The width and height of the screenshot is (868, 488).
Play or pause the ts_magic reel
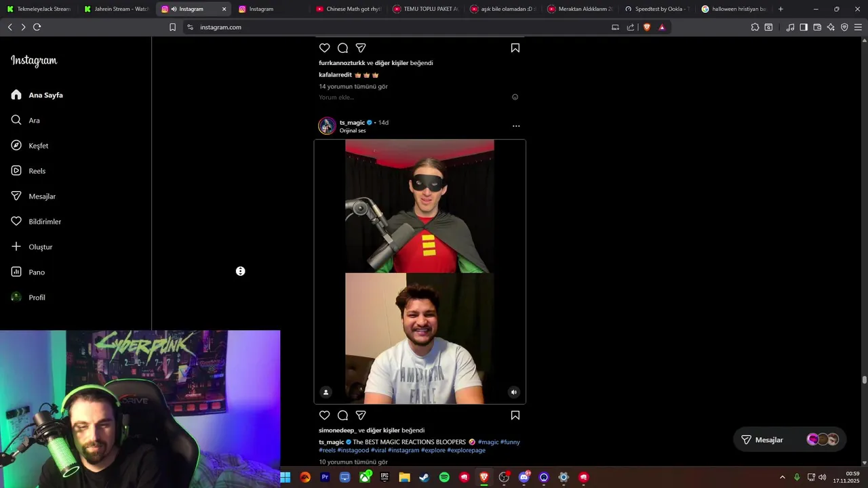(420, 271)
